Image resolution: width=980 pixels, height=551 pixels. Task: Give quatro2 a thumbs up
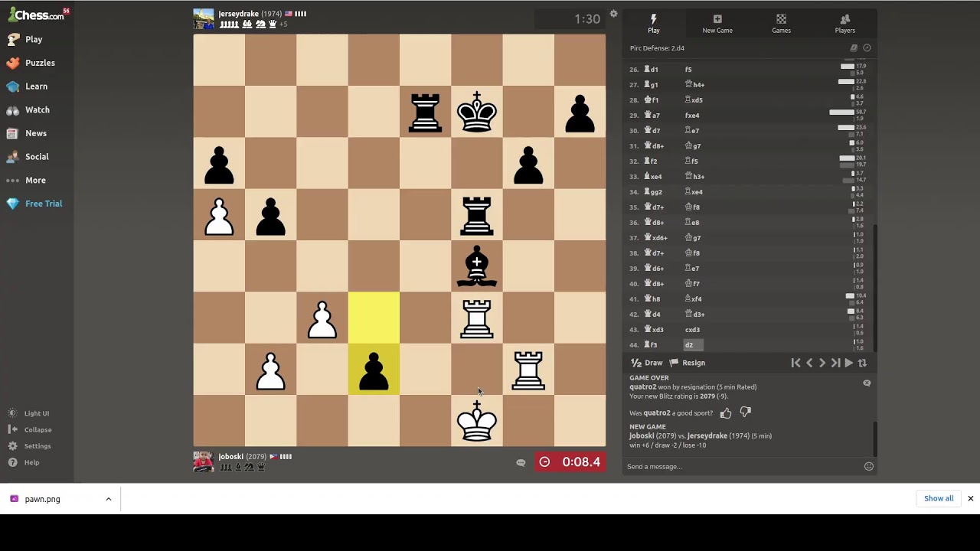[x=726, y=413]
